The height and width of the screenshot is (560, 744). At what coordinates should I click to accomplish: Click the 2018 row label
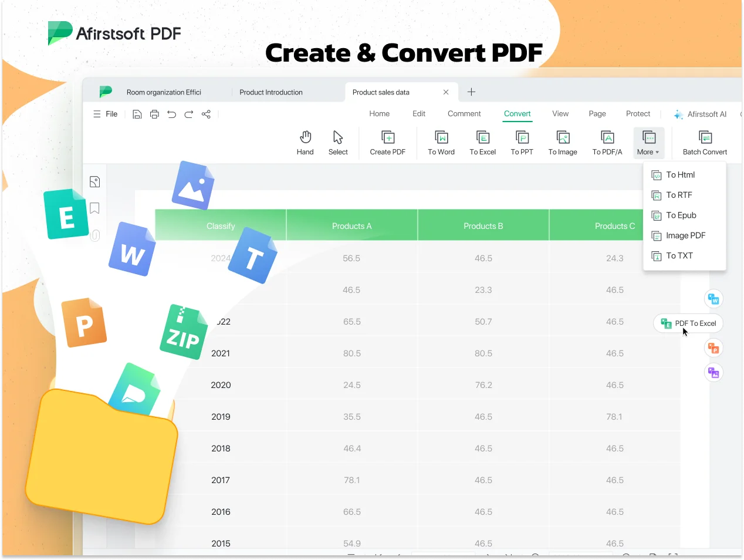pos(221,448)
